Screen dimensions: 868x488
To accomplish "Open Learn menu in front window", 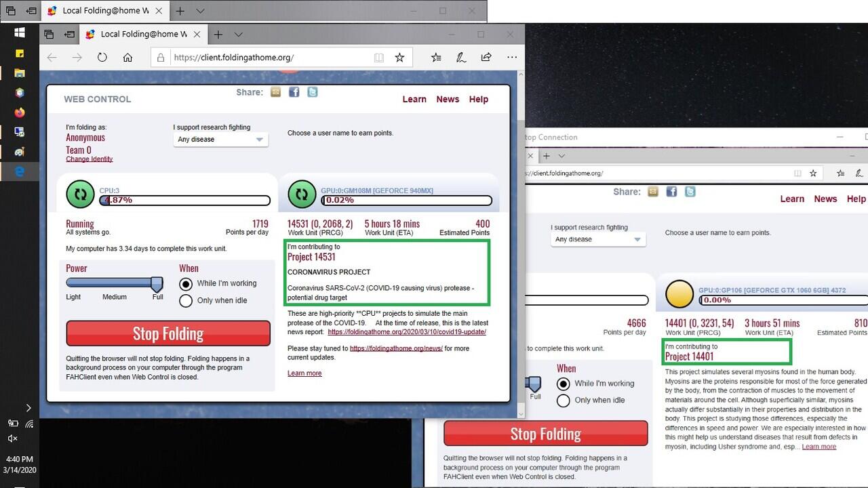I will tap(414, 99).
